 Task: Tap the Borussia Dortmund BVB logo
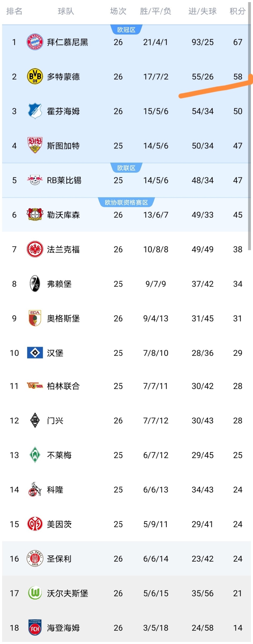[35, 76]
